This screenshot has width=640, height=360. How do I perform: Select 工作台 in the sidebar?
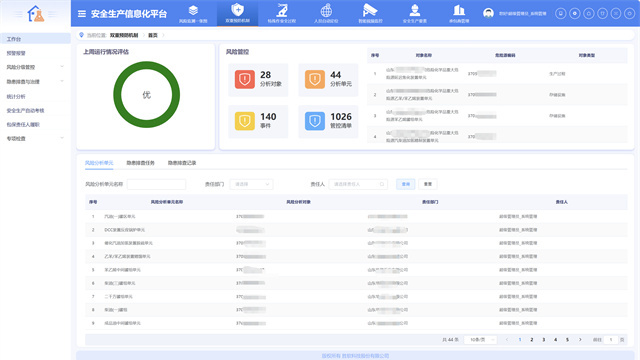[x=35, y=39]
